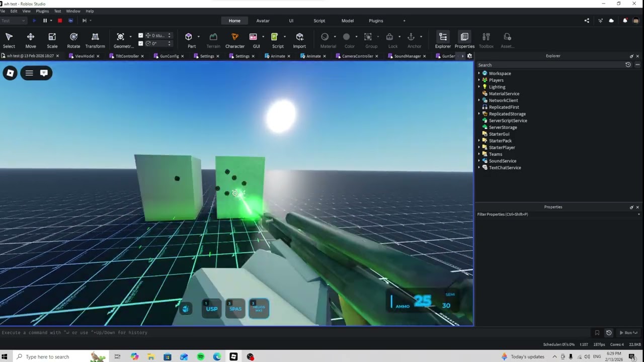
Task: Click the share icon in top bar
Action: pos(587,21)
